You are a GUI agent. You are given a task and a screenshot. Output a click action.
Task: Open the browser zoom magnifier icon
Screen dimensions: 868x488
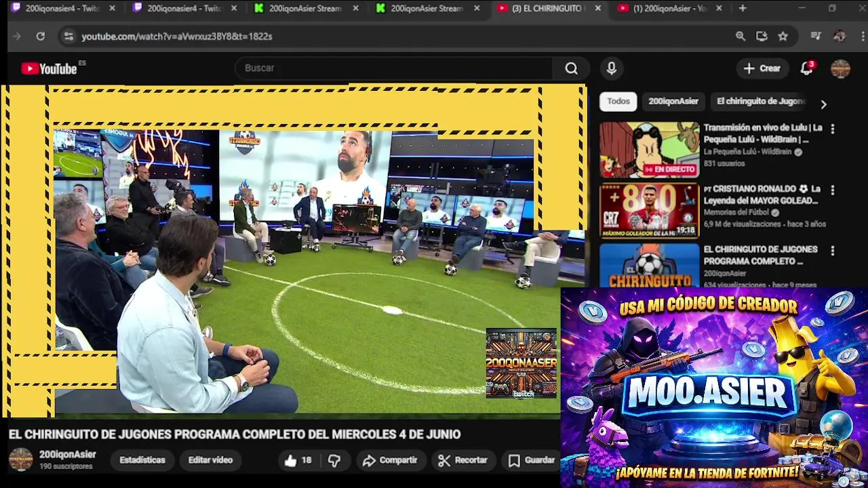click(741, 37)
